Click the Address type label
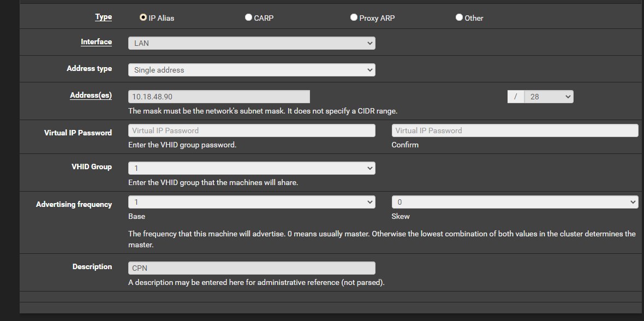Image resolution: width=644 pixels, height=321 pixels. (89, 69)
